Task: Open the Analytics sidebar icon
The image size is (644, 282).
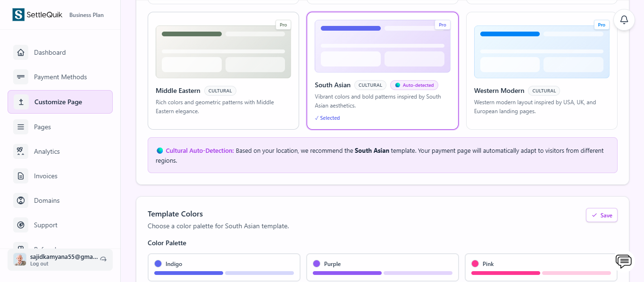Action: [x=21, y=151]
